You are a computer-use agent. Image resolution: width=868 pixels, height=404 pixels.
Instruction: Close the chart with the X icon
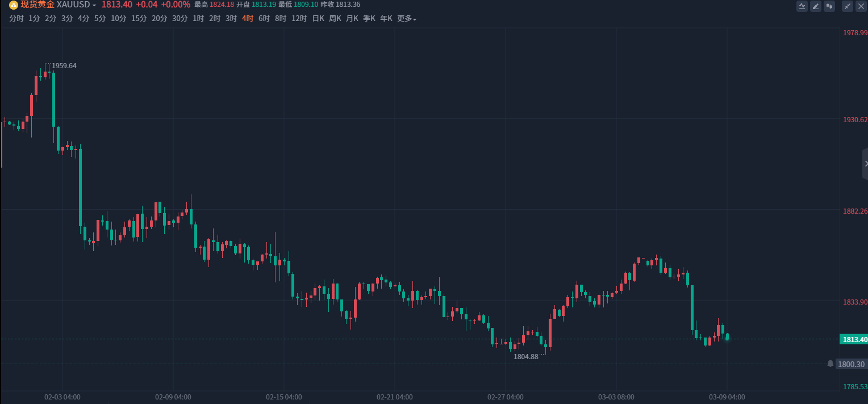click(x=861, y=6)
